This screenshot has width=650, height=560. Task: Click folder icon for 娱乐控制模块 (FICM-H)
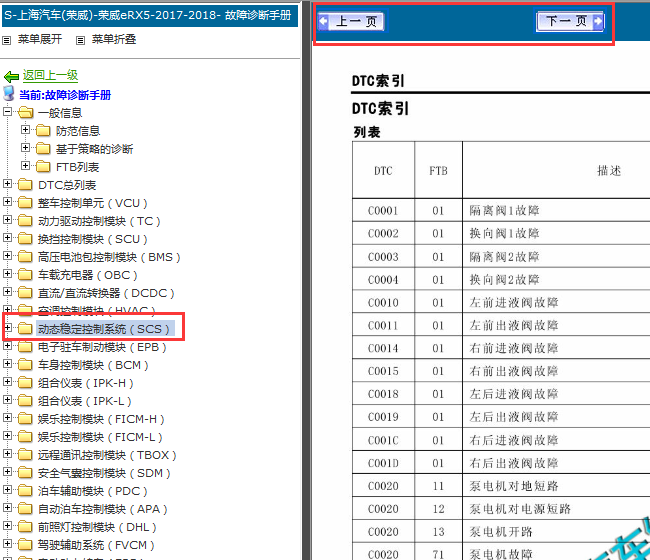click(x=25, y=419)
